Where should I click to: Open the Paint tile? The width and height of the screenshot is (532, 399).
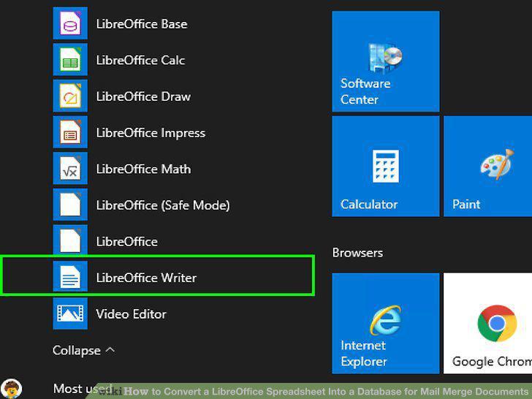[x=488, y=167]
